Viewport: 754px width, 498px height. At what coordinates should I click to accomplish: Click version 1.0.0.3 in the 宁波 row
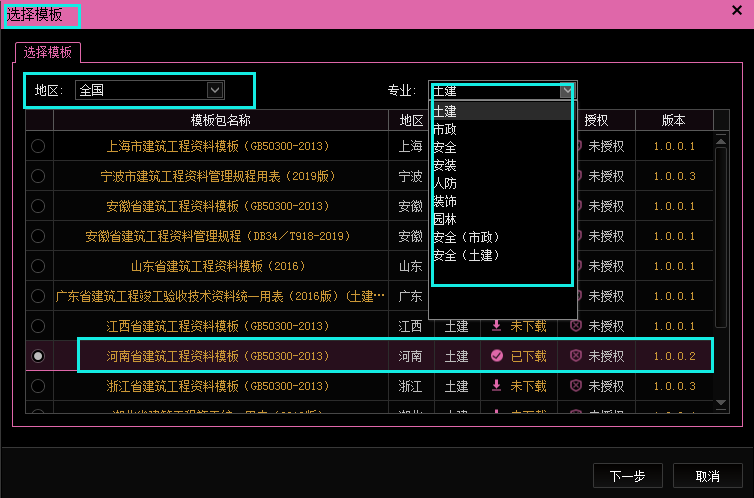point(674,176)
